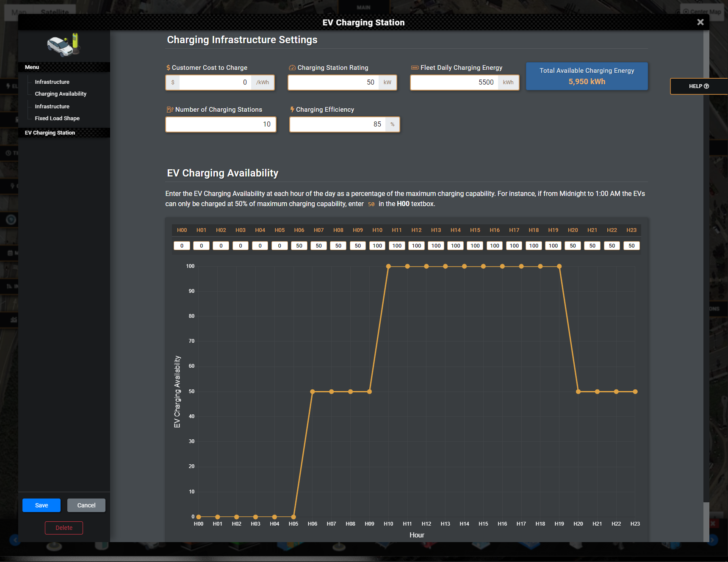The image size is (728, 562).
Task: Click the station icon beside Number of Charging Stations
Action: click(x=170, y=110)
